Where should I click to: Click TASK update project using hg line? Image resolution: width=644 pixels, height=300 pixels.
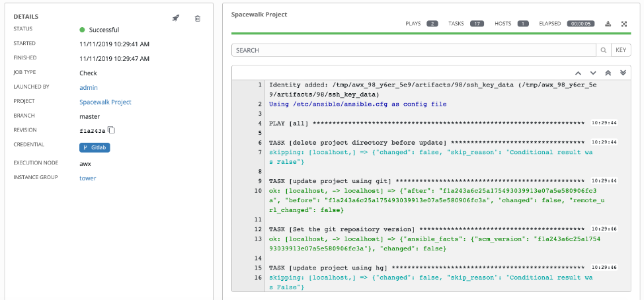(426, 268)
